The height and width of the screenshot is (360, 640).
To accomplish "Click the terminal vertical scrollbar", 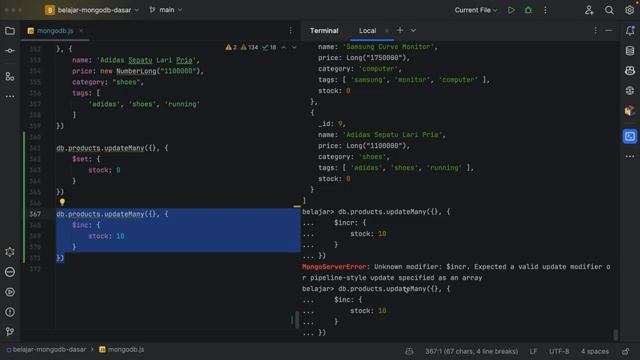I will click(616, 335).
